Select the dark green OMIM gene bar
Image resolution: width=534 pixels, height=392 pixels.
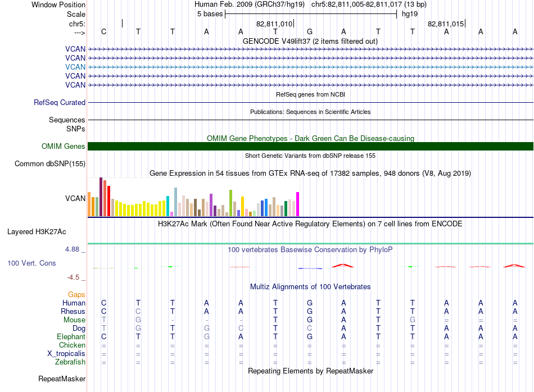pyautogui.click(x=310, y=147)
